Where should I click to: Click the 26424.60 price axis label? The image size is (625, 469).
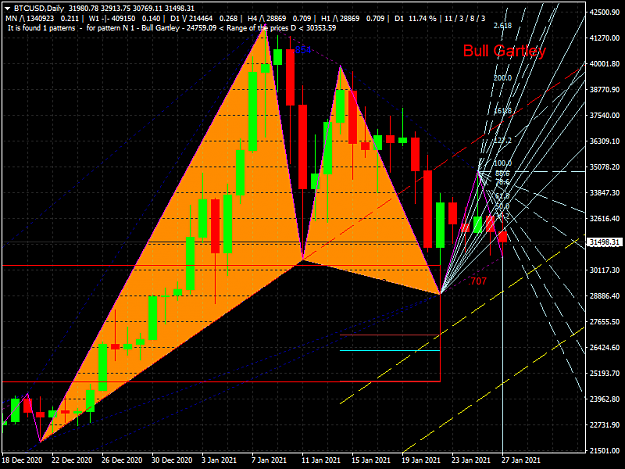605,347
